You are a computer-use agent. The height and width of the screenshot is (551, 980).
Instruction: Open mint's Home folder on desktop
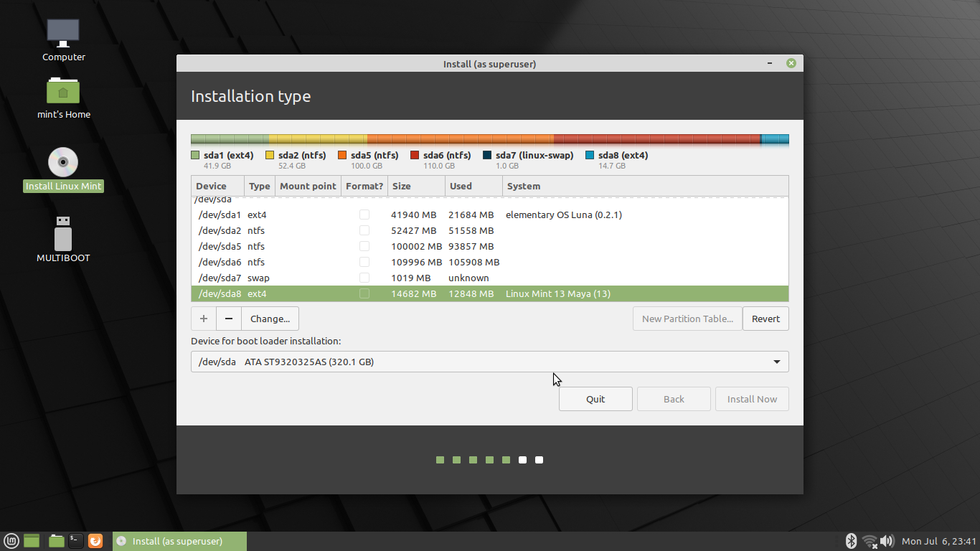[x=63, y=93]
